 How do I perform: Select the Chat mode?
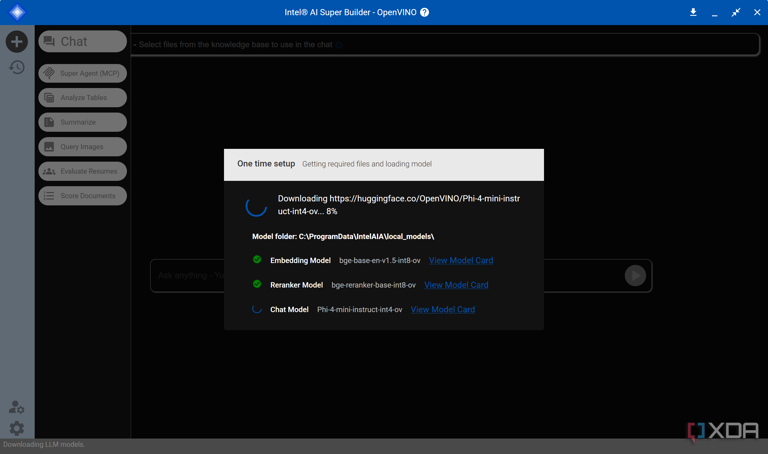click(x=82, y=41)
